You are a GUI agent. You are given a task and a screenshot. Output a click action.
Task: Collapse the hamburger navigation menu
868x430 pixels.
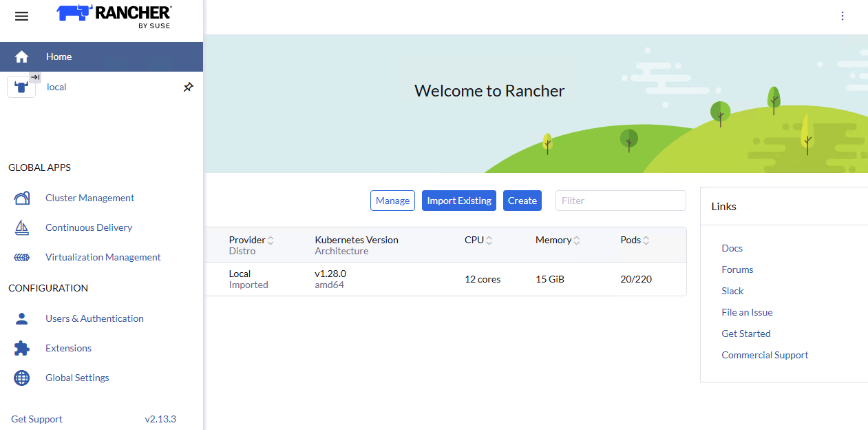[x=21, y=17]
